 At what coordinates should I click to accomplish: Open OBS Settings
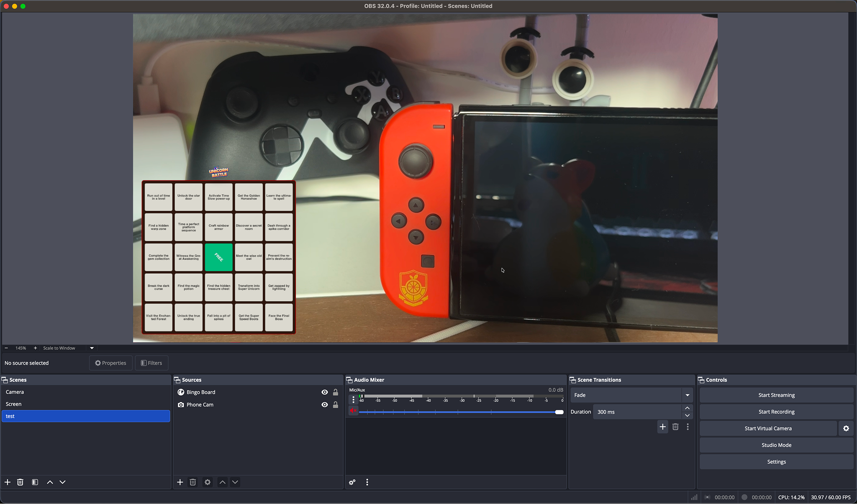[776, 461]
